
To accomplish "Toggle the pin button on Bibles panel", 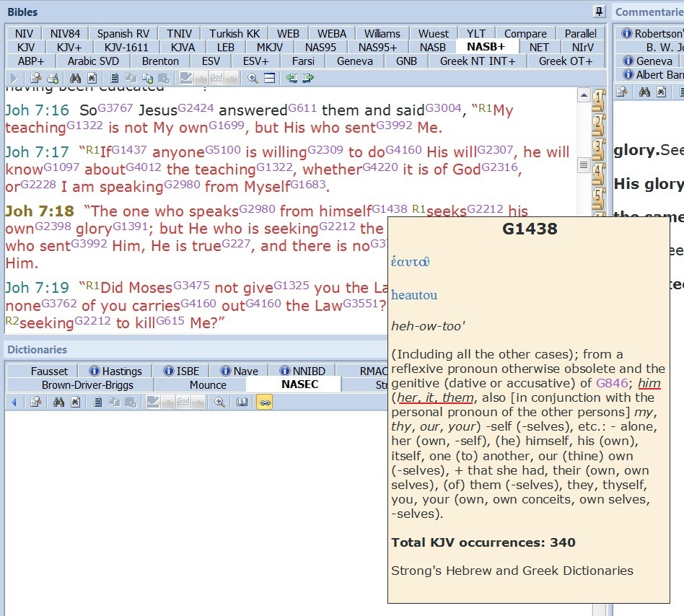I will pyautogui.click(x=599, y=12).
